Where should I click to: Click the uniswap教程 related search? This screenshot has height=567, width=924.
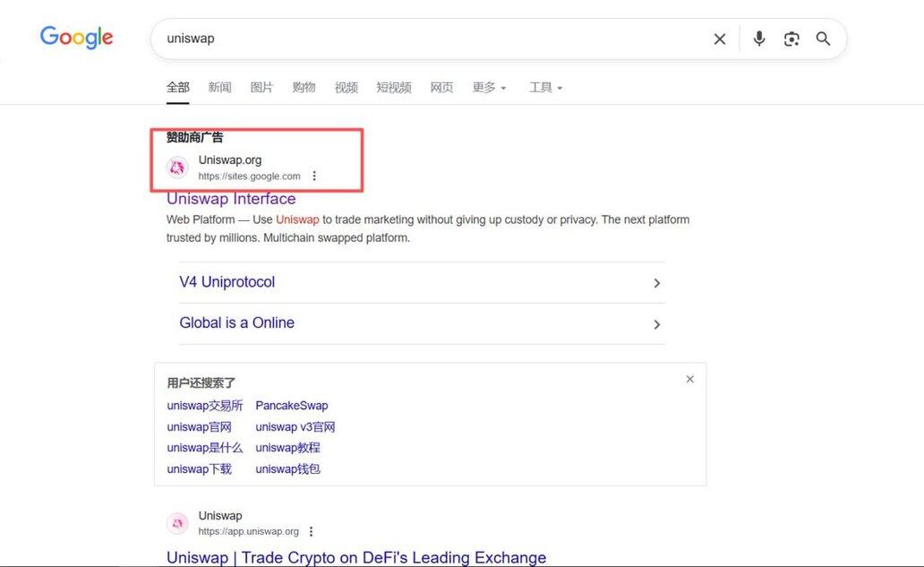(288, 447)
